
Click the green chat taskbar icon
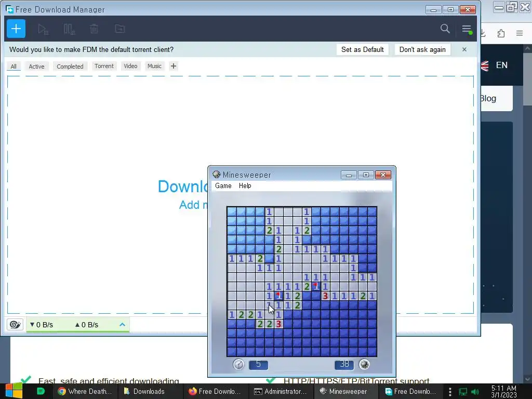point(41,391)
